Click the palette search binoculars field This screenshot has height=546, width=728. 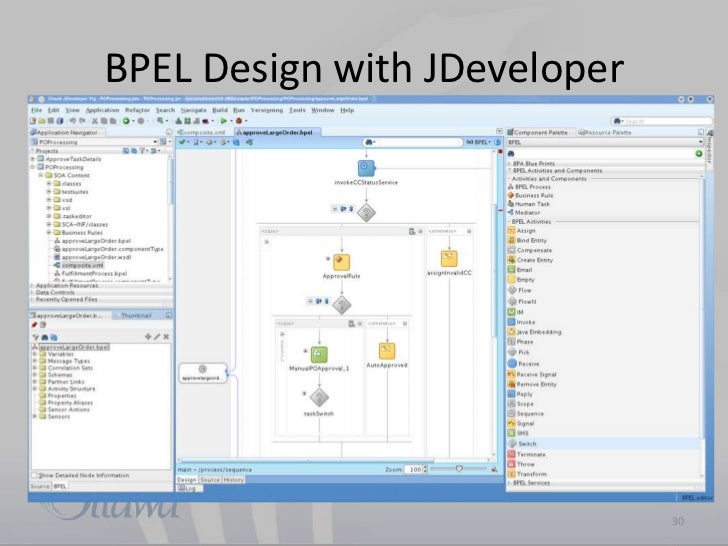point(599,154)
